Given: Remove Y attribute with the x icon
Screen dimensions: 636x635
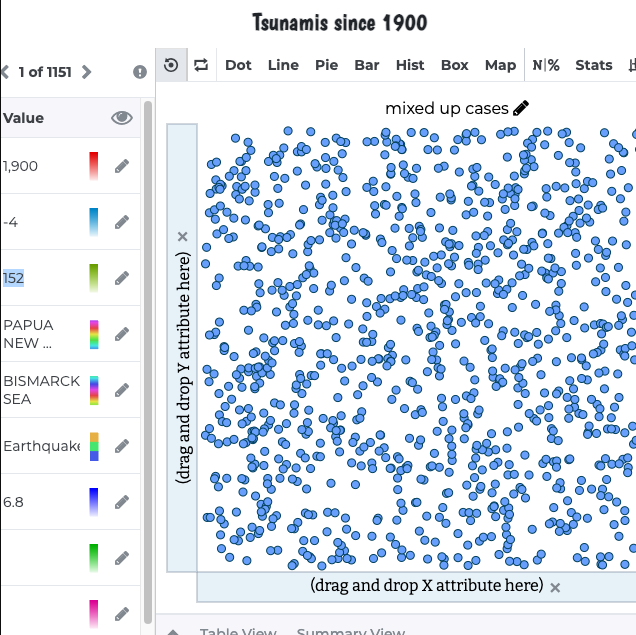Looking at the screenshot, I should point(183,236).
